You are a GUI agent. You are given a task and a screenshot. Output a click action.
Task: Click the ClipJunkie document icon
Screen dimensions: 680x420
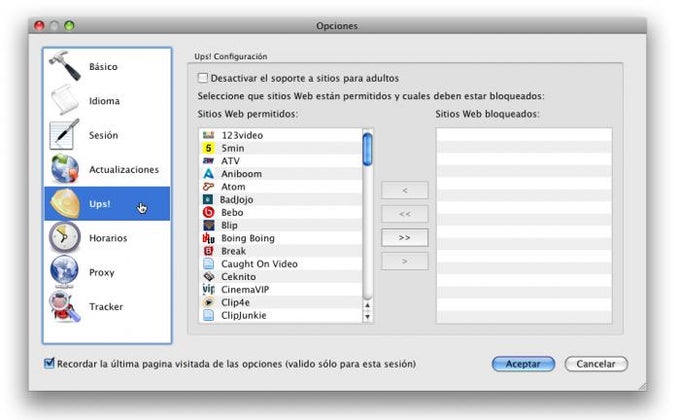click(x=209, y=315)
